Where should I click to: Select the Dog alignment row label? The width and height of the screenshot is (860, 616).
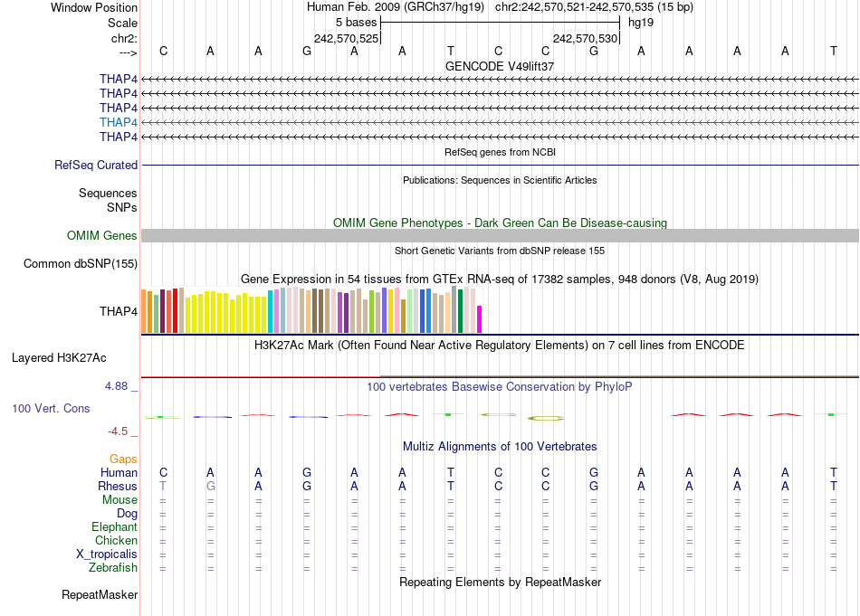[128, 514]
